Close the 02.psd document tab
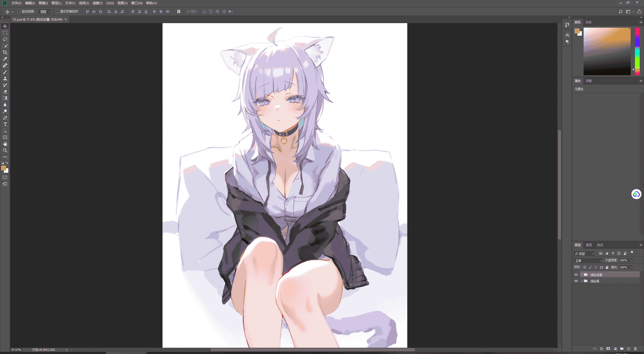This screenshot has width=644, height=354. 66,19
